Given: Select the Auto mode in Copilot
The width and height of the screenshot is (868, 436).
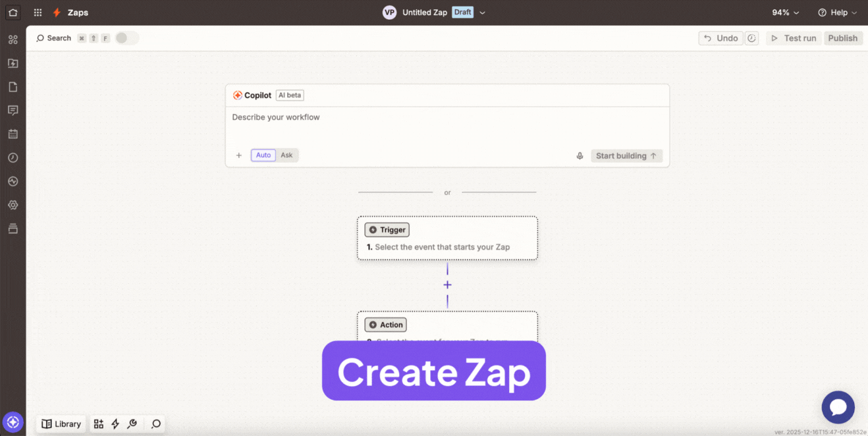Looking at the screenshot, I should 263,155.
